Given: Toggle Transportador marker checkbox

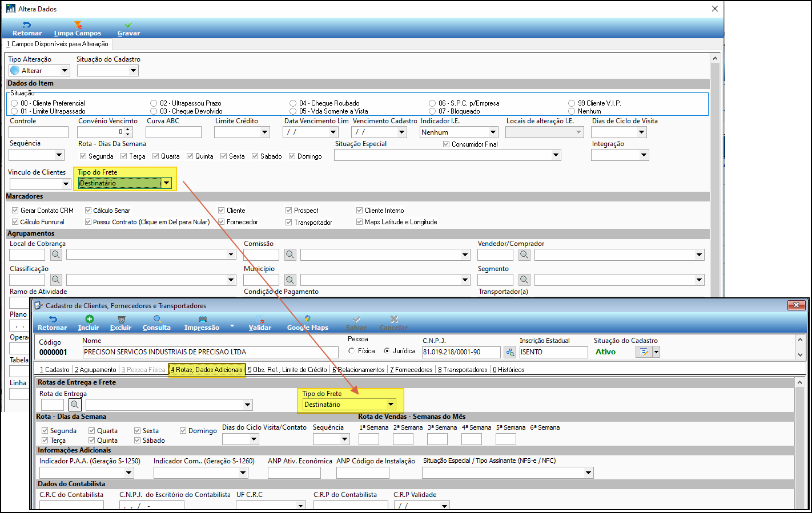Looking at the screenshot, I should (288, 222).
